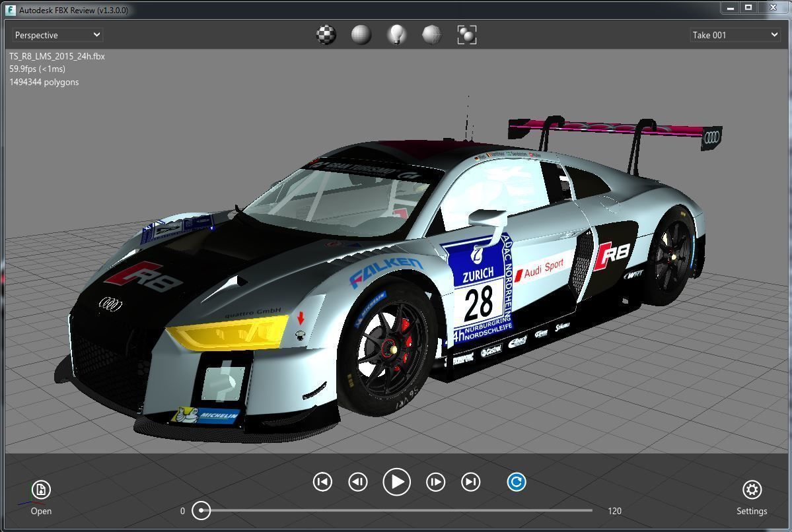Close the FBX Review window
Image resolution: width=792 pixels, height=532 pixels.
pos(774,7)
